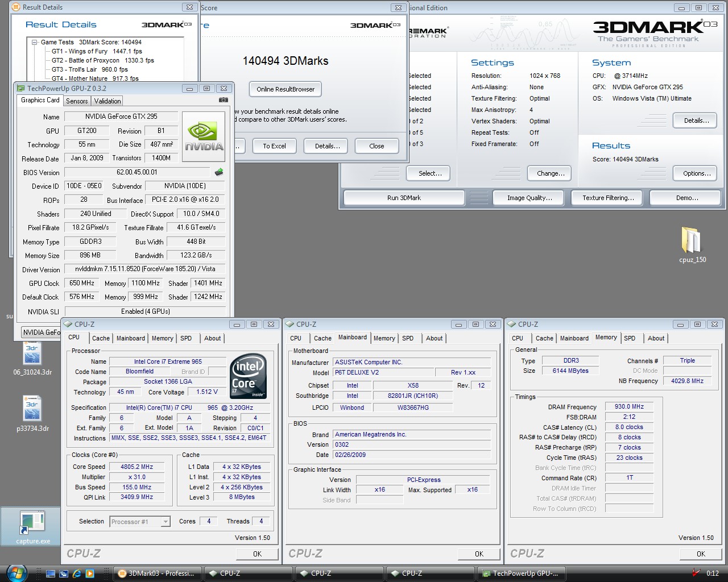Click the System Details button in 3DMark03
This screenshot has height=582, width=728.
[696, 120]
